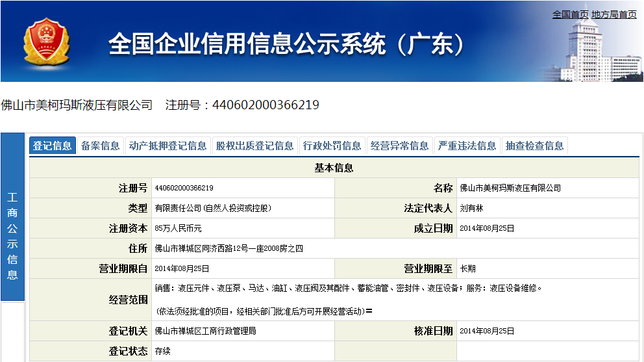Screen dimensions: 644x362
Task: Select the 严重违法信息 tab
Action: tap(467, 146)
